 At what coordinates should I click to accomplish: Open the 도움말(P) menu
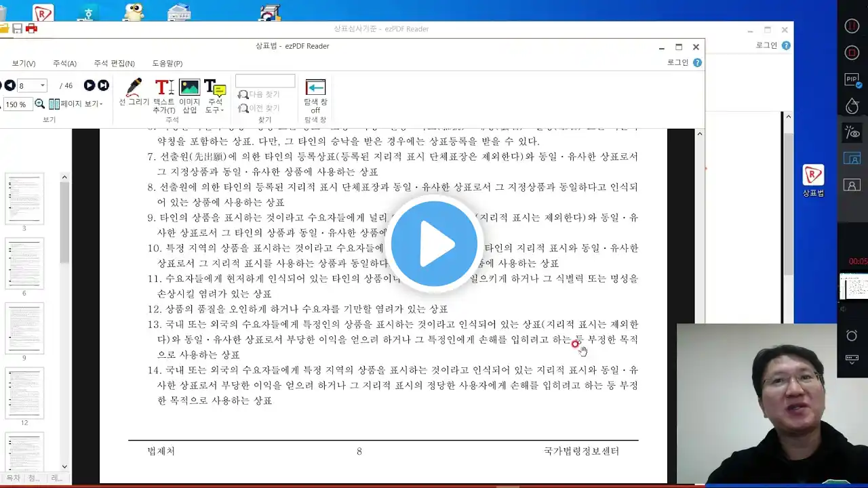pyautogui.click(x=167, y=63)
